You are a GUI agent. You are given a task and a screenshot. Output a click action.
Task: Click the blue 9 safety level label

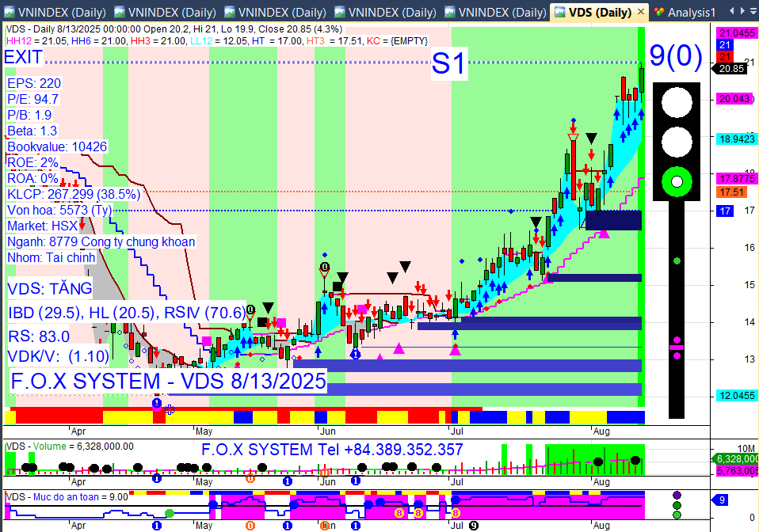point(722,500)
